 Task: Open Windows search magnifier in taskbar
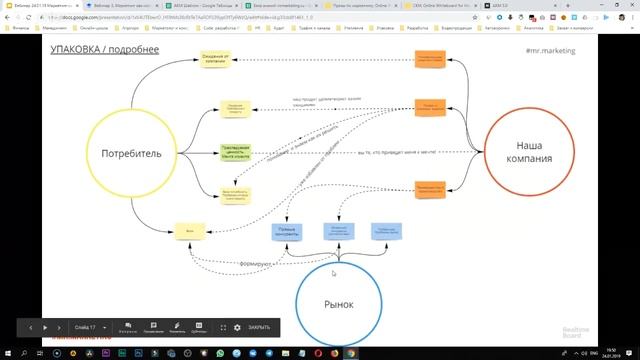pyautogui.click(x=24, y=353)
